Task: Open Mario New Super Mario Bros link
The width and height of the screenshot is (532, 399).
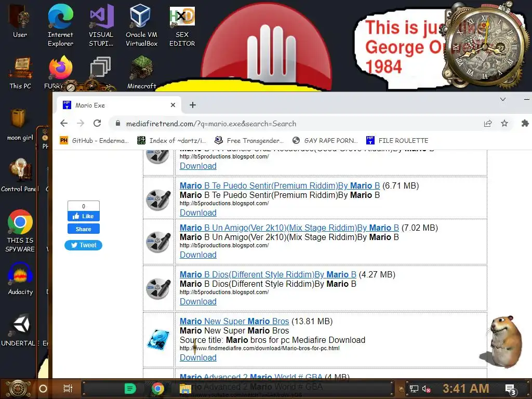Action: (234, 321)
